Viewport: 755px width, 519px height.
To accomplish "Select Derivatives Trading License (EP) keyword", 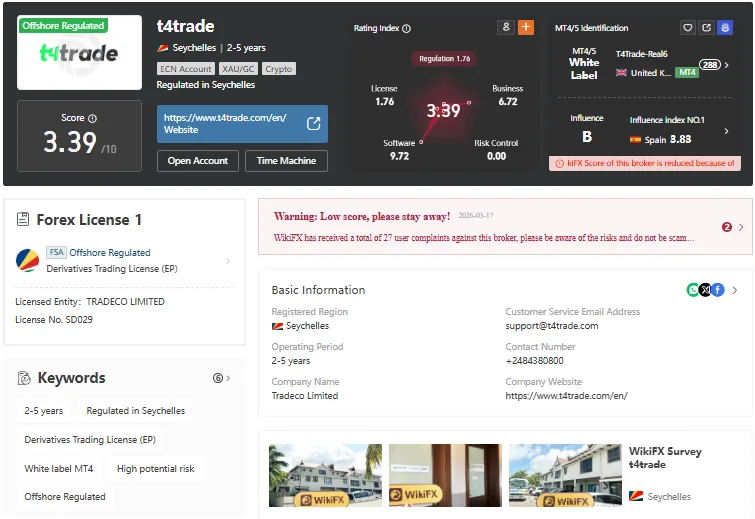I will (90, 440).
